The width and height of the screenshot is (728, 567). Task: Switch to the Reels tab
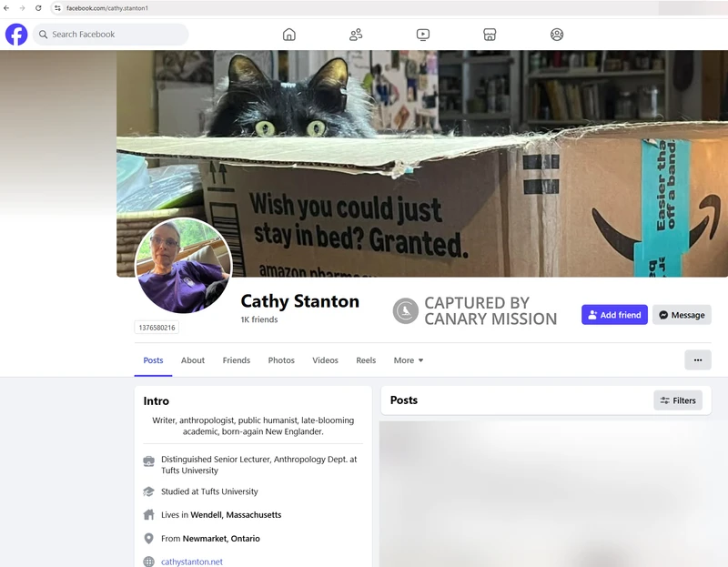click(x=366, y=360)
